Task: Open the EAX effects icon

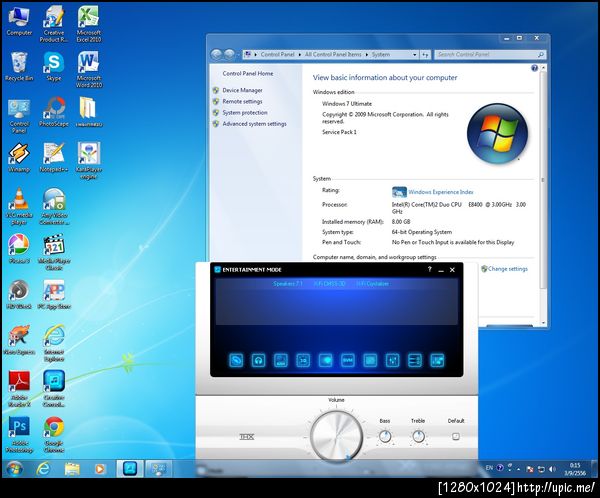Action: tap(281, 360)
